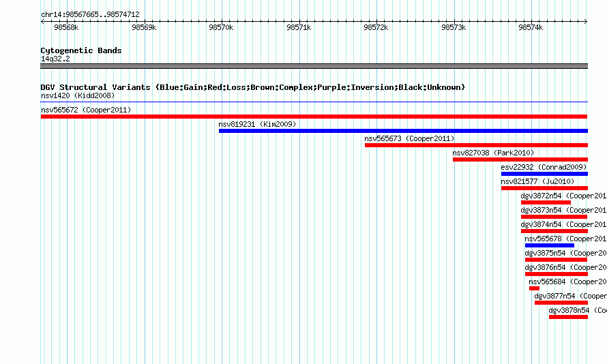Open the nsv565684 variant label

[567, 282]
